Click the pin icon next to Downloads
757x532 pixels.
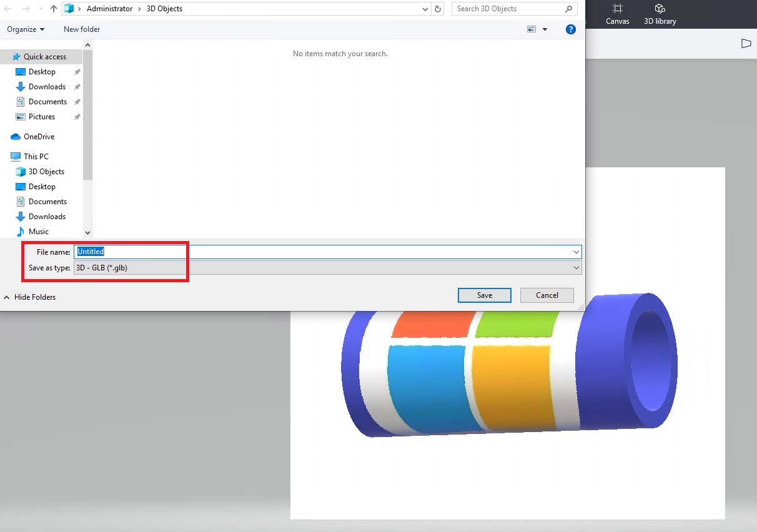(x=77, y=87)
